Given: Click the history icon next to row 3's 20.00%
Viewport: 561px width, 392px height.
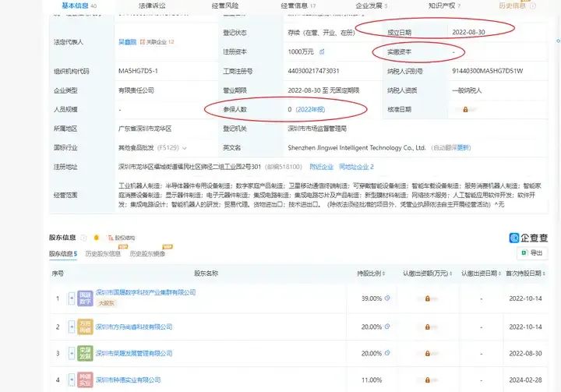Looking at the screenshot, I should click(x=387, y=353).
